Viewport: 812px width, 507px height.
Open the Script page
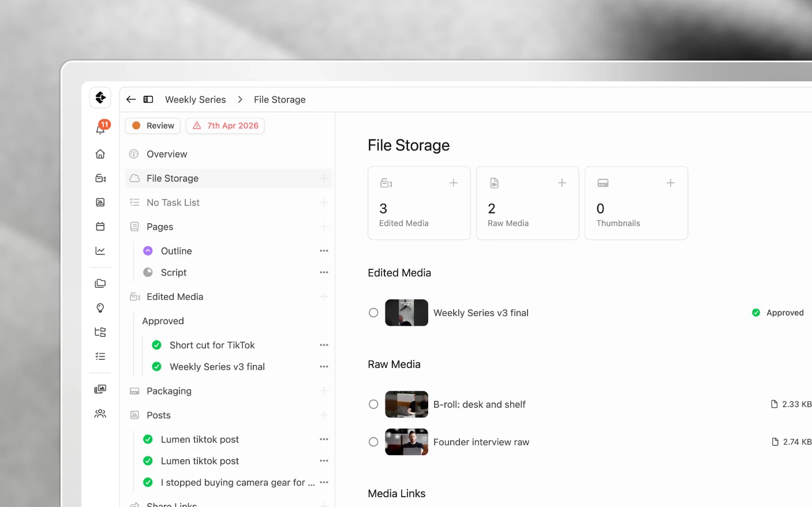pos(173,272)
